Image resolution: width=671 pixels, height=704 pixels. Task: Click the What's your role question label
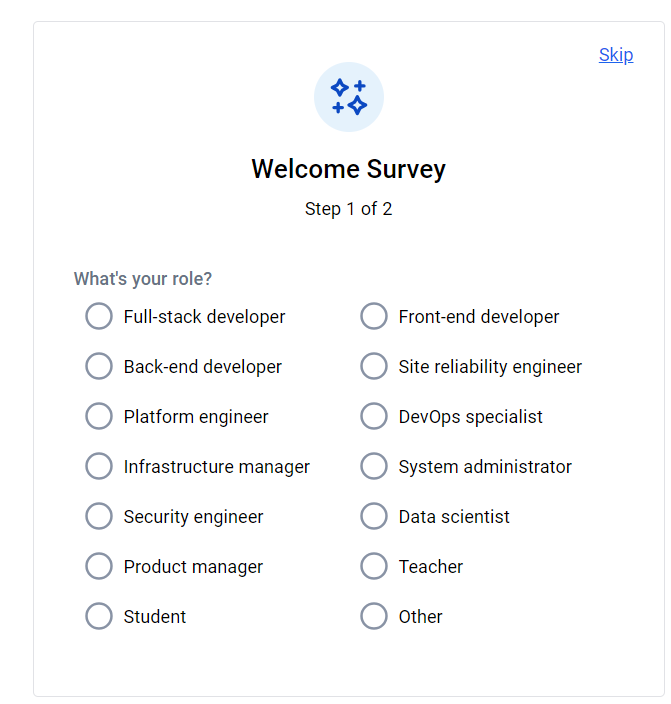[143, 279]
